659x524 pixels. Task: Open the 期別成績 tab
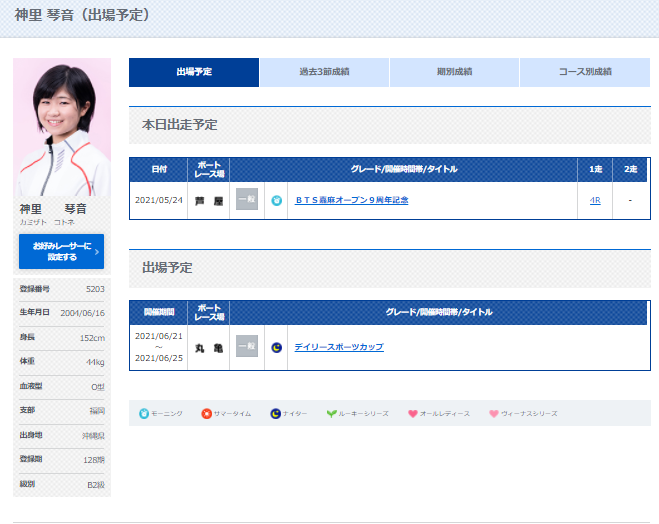point(454,72)
